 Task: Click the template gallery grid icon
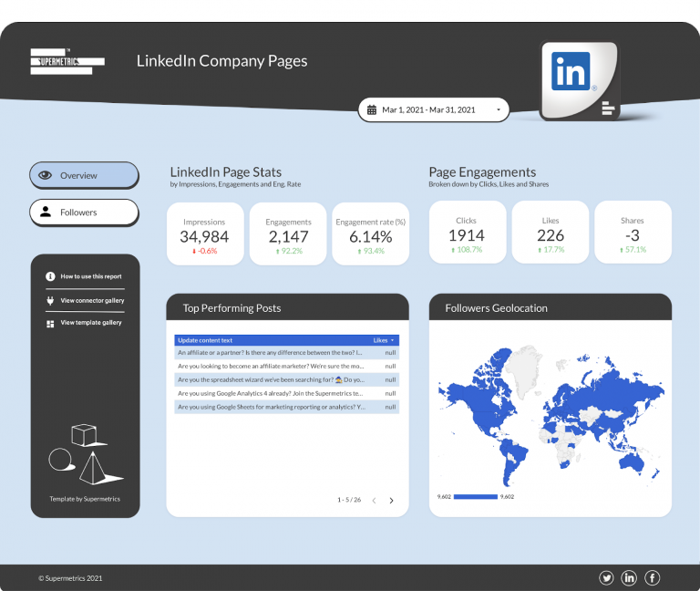[x=50, y=324]
